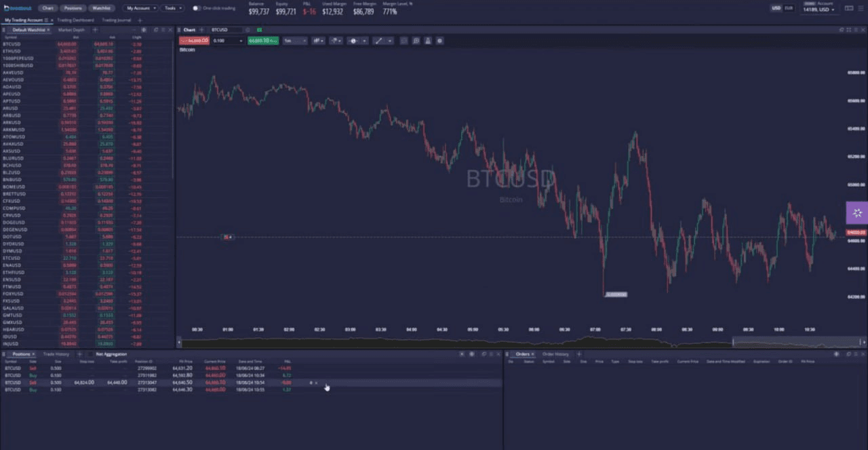Click the chart navigator range slider handle

click(733, 342)
